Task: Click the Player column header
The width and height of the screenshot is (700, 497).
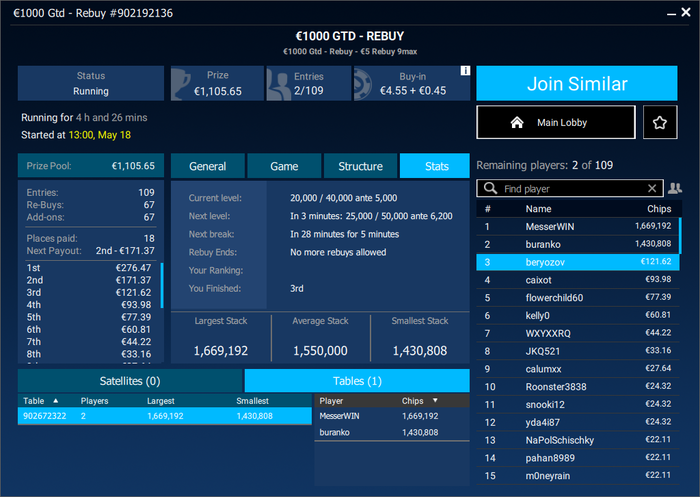Action: point(331,401)
